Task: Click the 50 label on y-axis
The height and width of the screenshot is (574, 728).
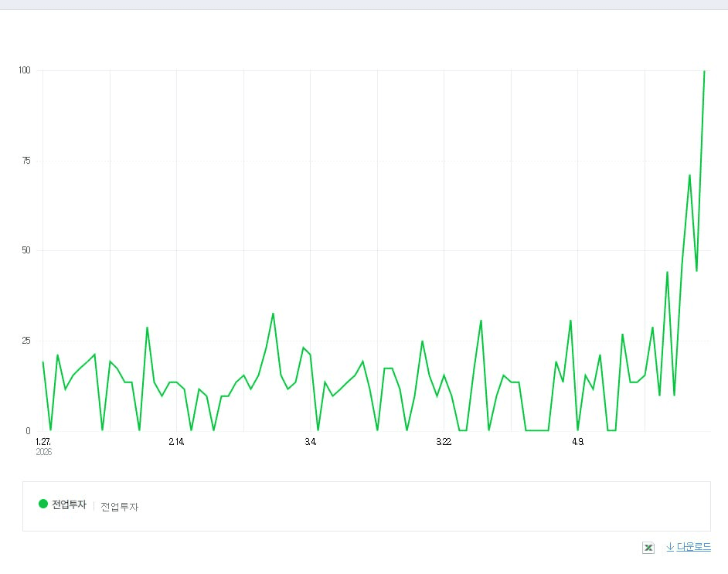Action: pos(26,250)
